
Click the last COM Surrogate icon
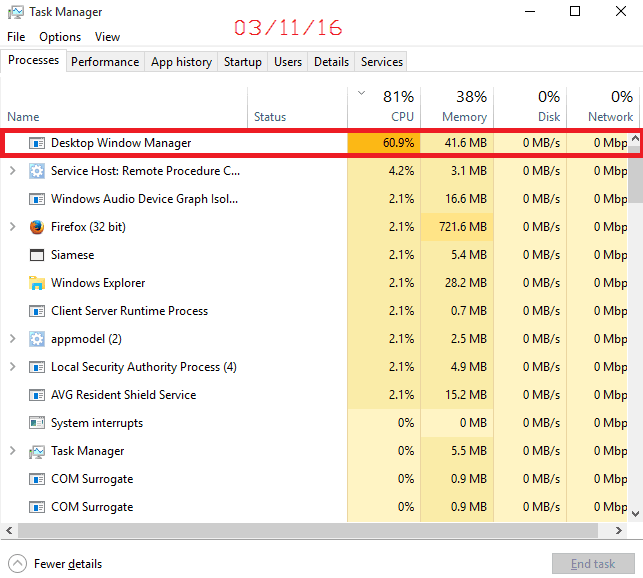pos(36,507)
